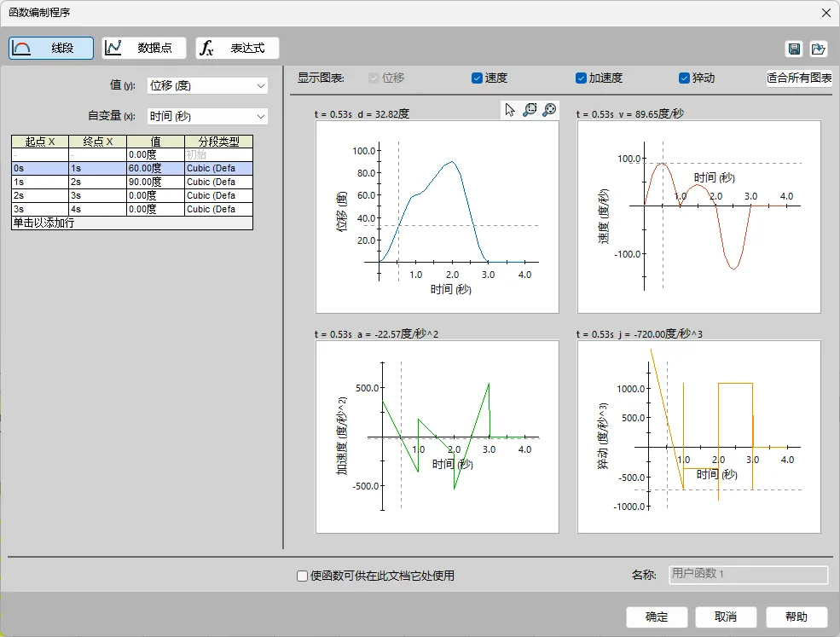Open the 值(y) 位移(度) dropdown
Image resolution: width=840 pixels, height=637 pixels.
coord(207,86)
